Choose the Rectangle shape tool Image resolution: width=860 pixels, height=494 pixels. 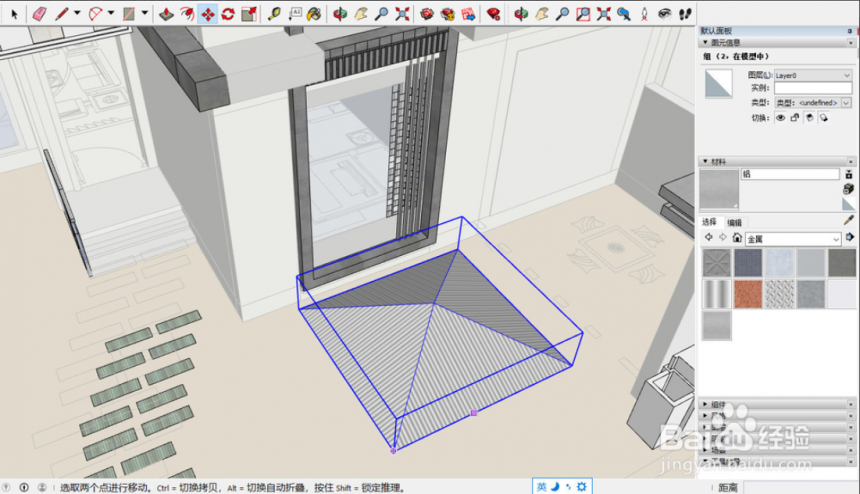pyautogui.click(x=129, y=14)
